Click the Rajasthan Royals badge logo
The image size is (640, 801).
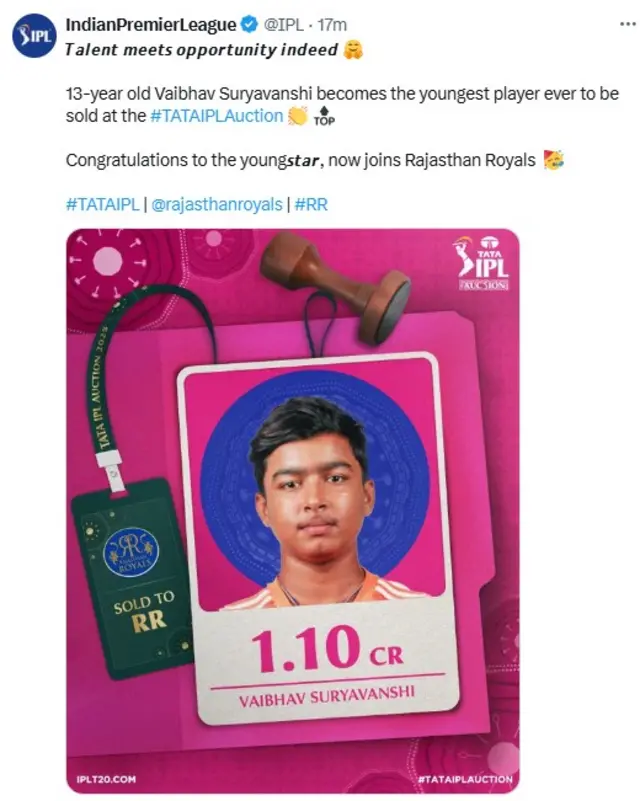click(131, 552)
